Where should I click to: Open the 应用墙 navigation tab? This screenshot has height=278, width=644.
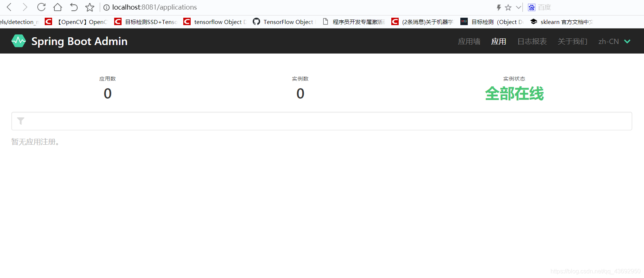point(469,41)
